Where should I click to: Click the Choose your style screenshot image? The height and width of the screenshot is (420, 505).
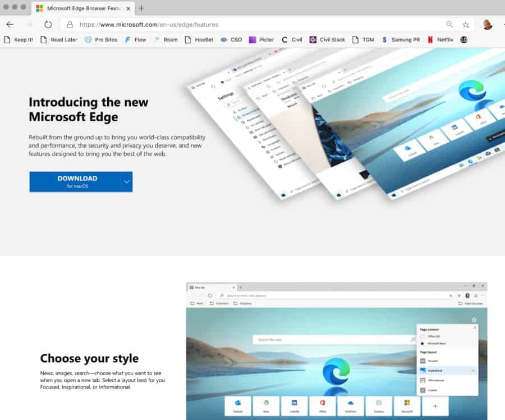coord(337,351)
